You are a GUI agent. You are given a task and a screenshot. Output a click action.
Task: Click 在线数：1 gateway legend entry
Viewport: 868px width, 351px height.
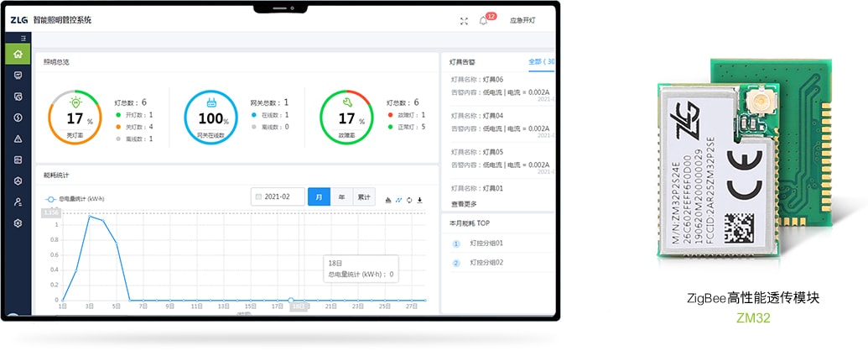pyautogui.click(x=270, y=115)
